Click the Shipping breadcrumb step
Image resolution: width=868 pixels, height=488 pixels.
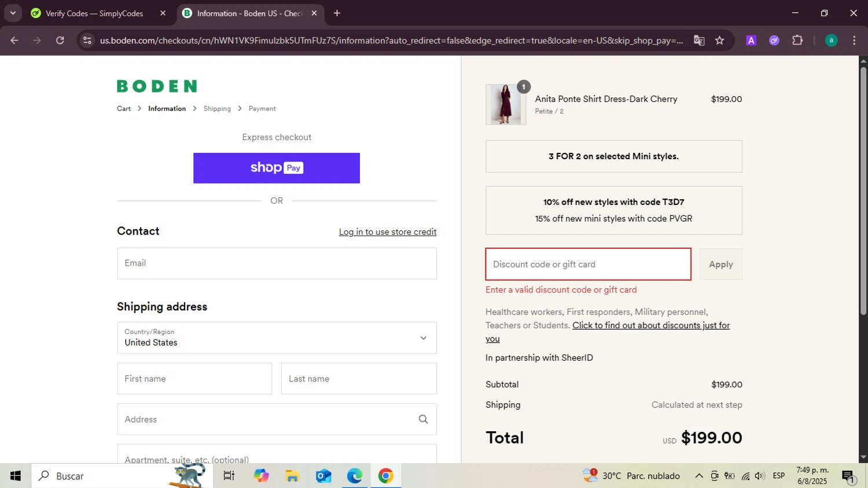click(x=217, y=109)
